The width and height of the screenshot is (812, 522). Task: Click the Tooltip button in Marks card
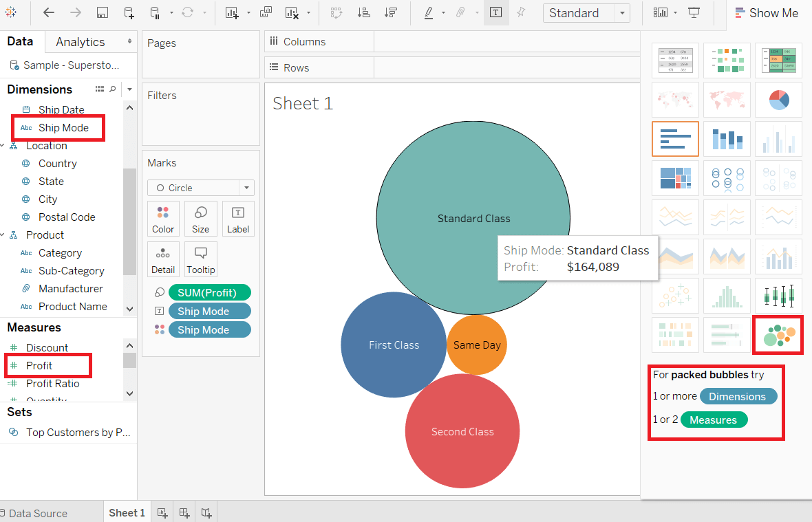[200, 259]
